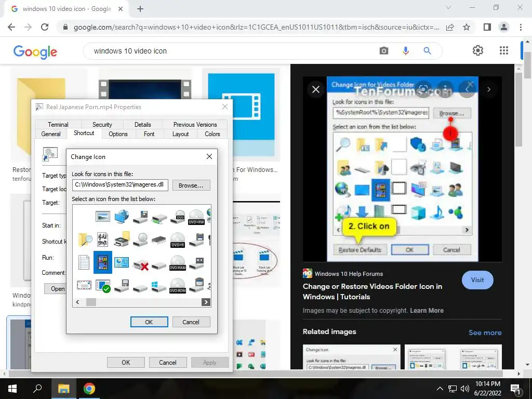Open Google quick settings gear
532x399 pixels.
(478, 50)
